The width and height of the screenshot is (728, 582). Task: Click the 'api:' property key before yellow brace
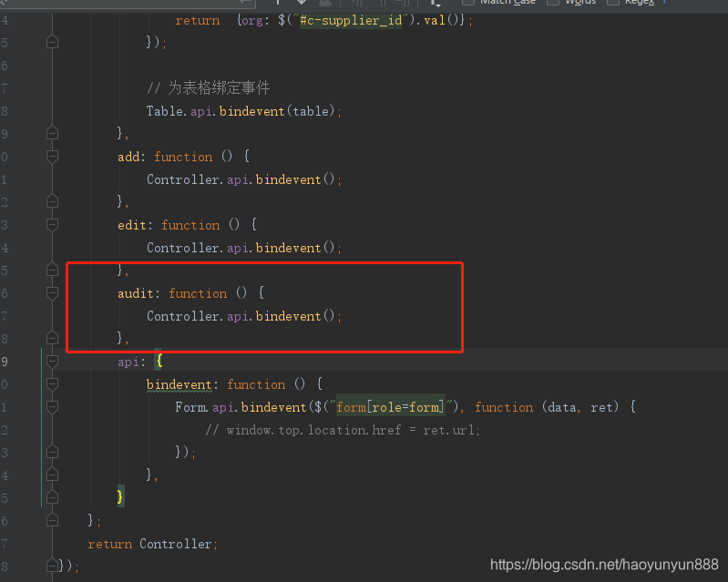pos(131,362)
